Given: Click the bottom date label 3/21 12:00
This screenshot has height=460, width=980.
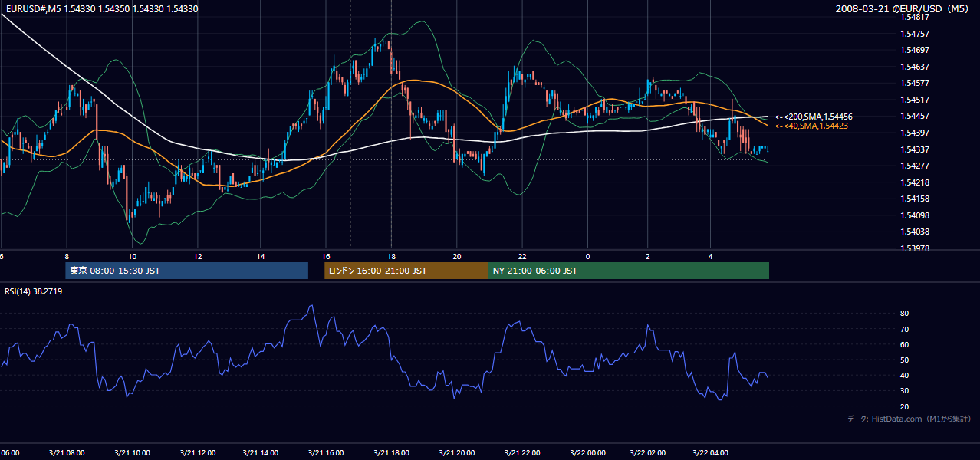Looking at the screenshot, I should pyautogui.click(x=199, y=453).
